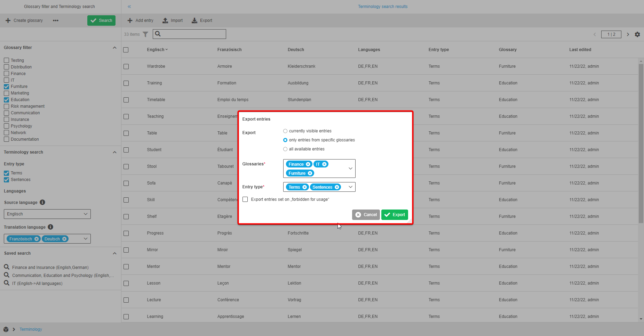
Task: Open the Glossaries dropdown in Export dialog
Action: click(350, 169)
